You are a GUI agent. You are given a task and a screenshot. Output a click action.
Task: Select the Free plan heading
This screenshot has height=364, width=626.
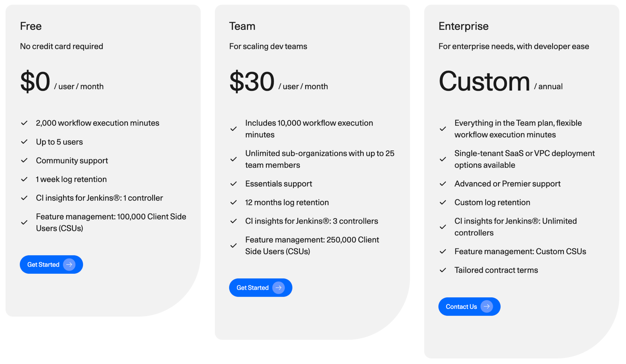[31, 26]
